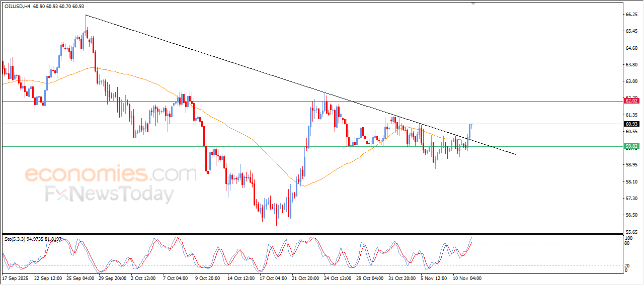Screen dimensions: 644x285
Task: Click the chart shift triangle marker
Action: (472, 3)
